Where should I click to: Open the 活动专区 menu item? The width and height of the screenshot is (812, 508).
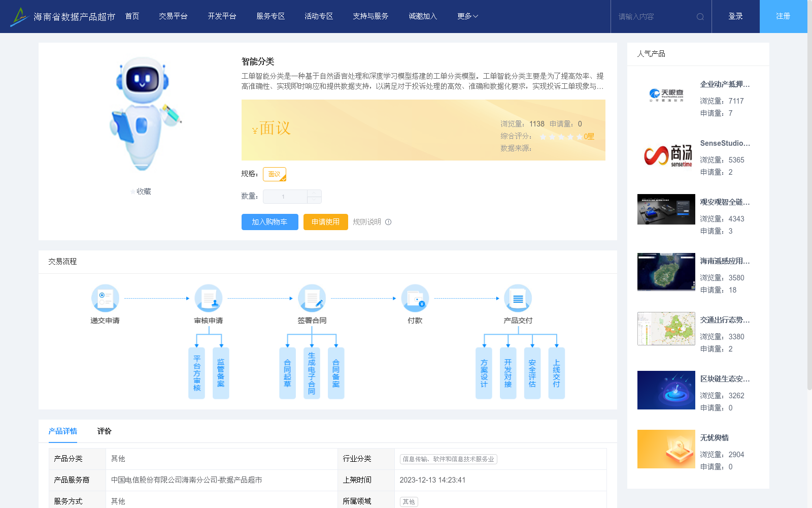pyautogui.click(x=319, y=16)
